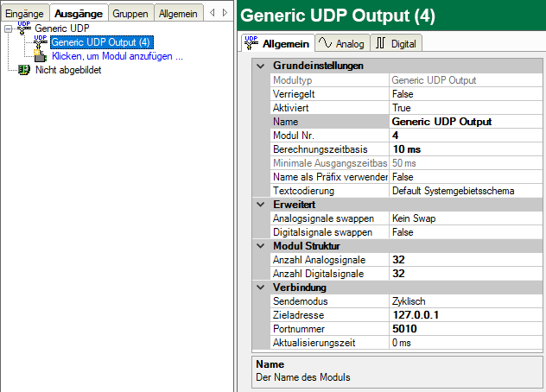Click the 'Berechnungszeitbasis' label
The image size is (546, 392).
[320, 149]
